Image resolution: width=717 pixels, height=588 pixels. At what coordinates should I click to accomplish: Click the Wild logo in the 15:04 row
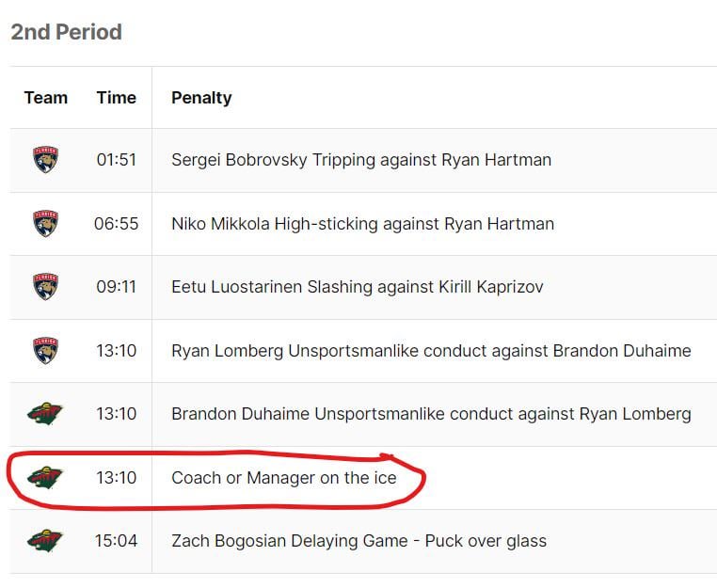coord(45,541)
